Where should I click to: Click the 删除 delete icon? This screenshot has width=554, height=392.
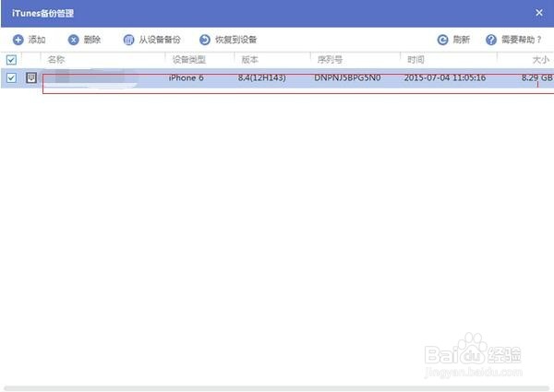click(73, 40)
